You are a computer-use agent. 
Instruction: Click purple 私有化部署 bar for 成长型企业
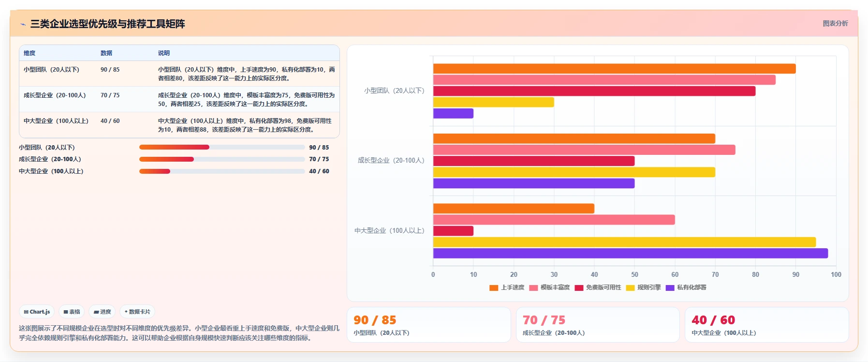534,183
